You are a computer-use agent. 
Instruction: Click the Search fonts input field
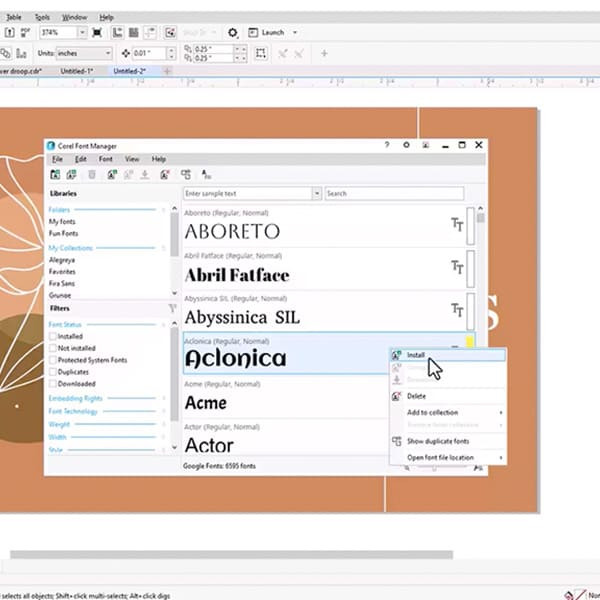click(394, 194)
